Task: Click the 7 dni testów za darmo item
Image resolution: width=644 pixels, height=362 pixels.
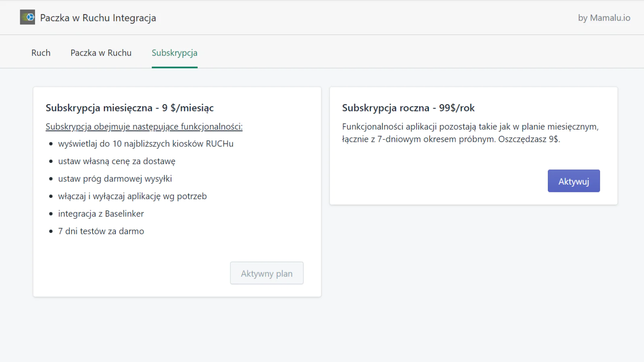Action: [x=101, y=231]
